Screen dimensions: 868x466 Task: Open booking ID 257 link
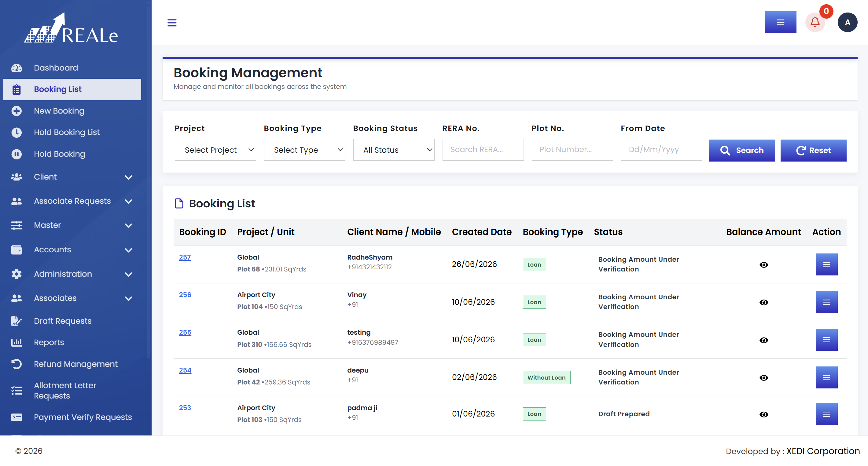click(x=185, y=257)
